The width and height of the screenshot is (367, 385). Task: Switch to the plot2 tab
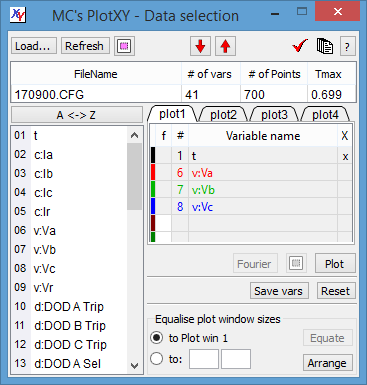pyautogui.click(x=223, y=115)
